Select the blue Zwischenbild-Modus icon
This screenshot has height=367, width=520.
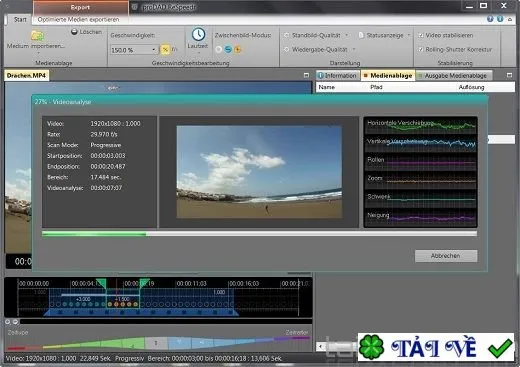228,49
